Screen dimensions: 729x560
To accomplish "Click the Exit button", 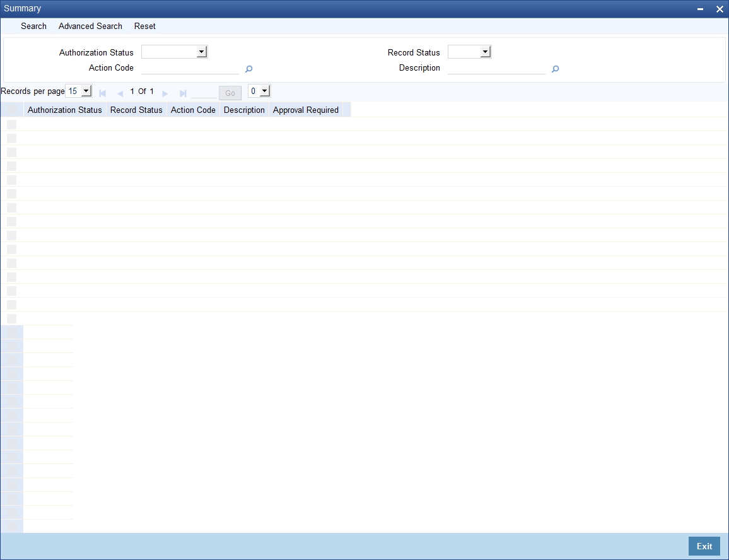I will [704, 546].
